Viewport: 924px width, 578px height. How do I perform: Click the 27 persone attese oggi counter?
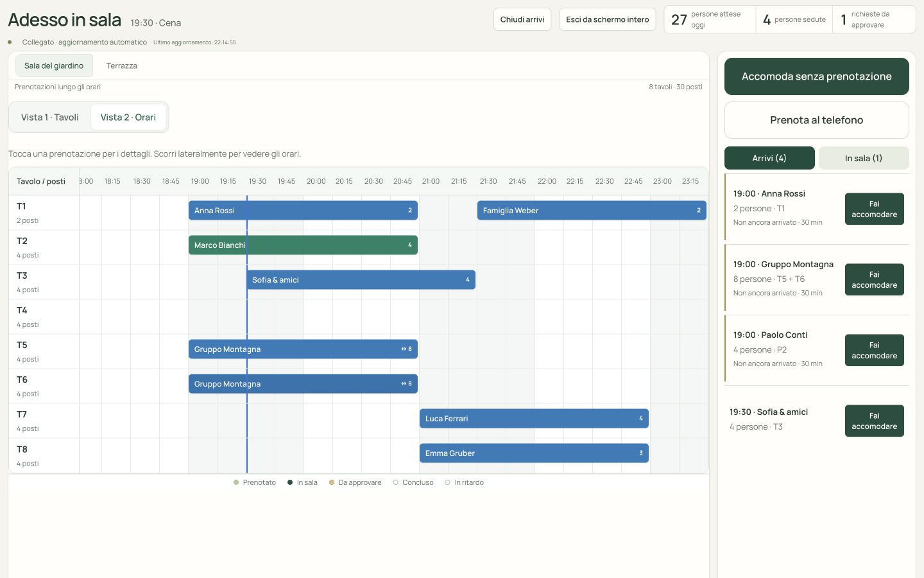coord(710,19)
